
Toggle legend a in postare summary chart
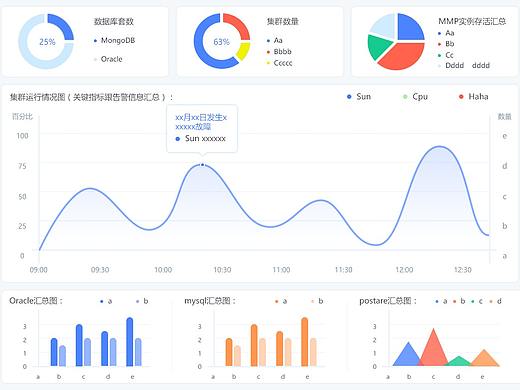tap(441, 301)
